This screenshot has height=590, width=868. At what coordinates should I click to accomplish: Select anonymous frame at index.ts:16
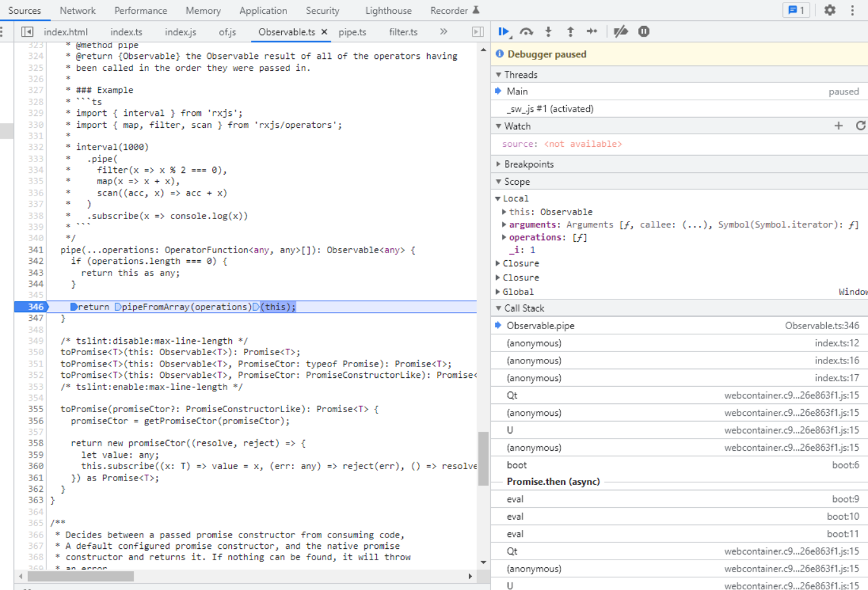point(679,361)
